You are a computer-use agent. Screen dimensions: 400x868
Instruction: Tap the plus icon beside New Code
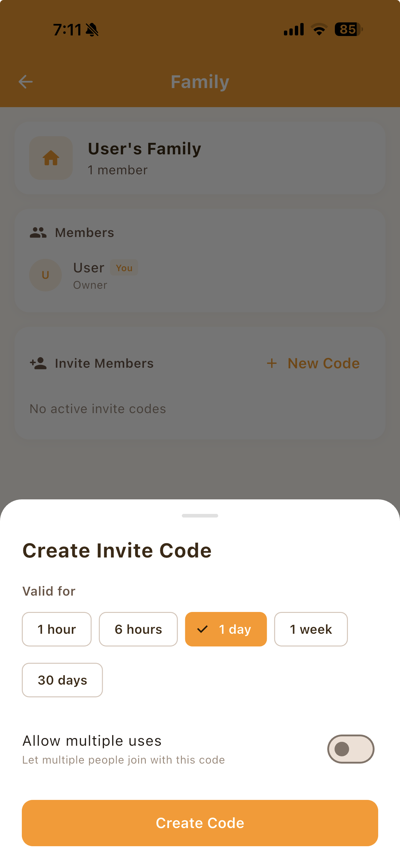(x=272, y=363)
